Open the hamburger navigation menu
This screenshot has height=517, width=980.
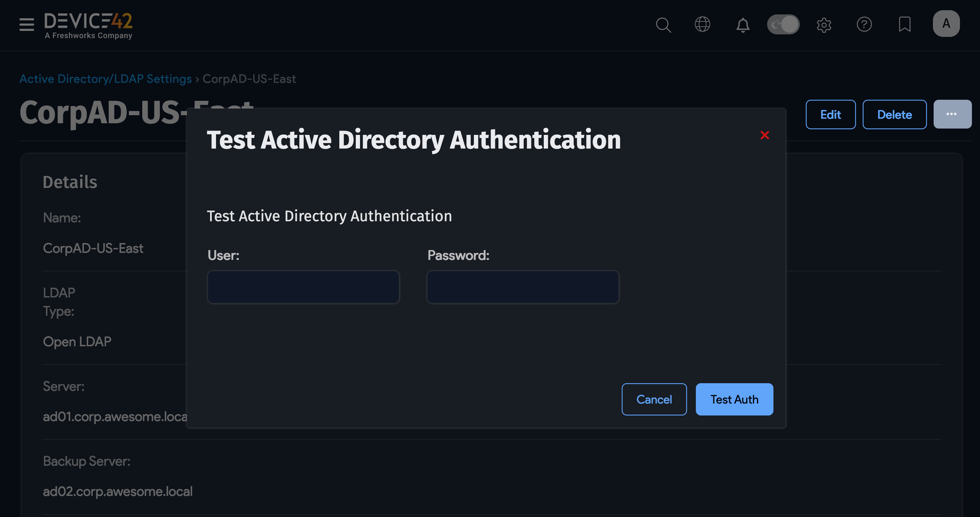pyautogui.click(x=26, y=24)
